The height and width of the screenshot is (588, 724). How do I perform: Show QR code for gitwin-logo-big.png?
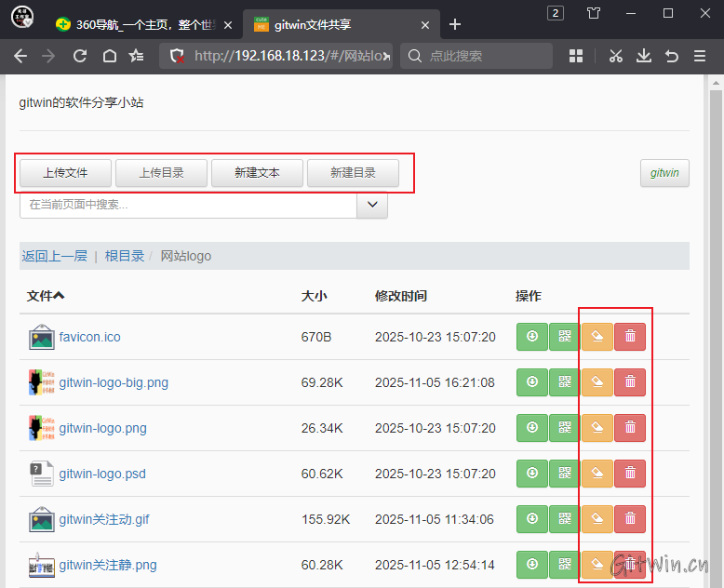(x=564, y=382)
